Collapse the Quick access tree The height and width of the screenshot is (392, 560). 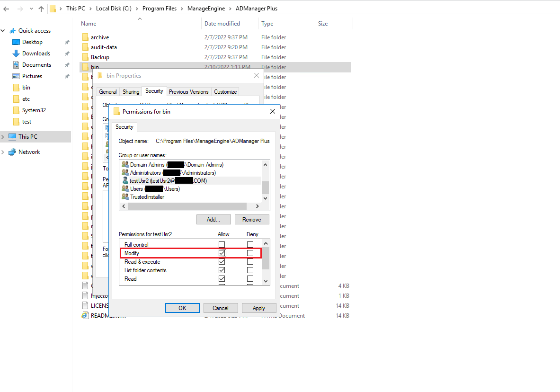[x=3, y=31]
